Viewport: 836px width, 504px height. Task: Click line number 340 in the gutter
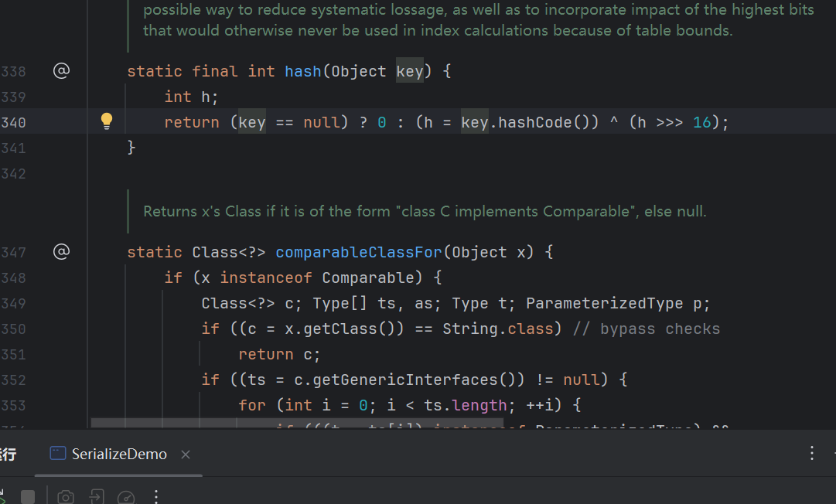coord(13,123)
